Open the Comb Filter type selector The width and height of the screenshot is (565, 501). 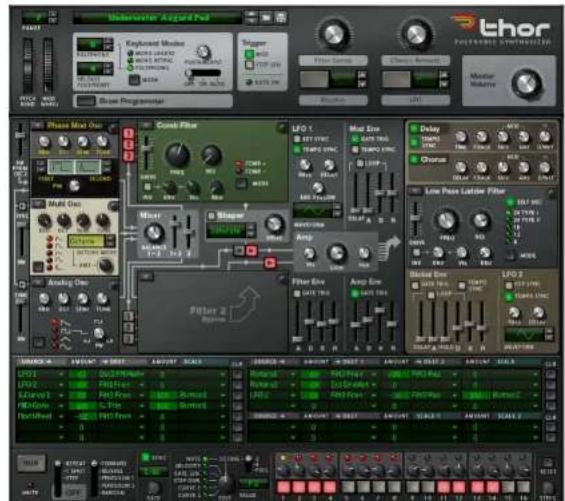(x=146, y=125)
